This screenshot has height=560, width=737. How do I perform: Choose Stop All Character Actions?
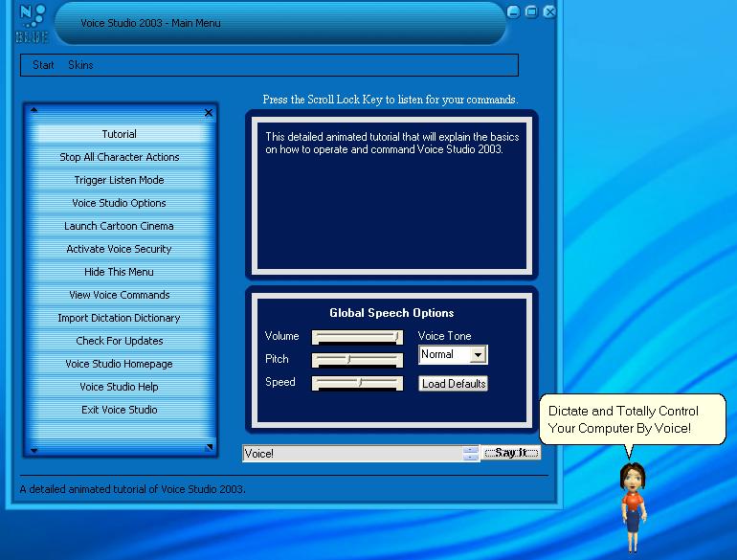click(120, 157)
